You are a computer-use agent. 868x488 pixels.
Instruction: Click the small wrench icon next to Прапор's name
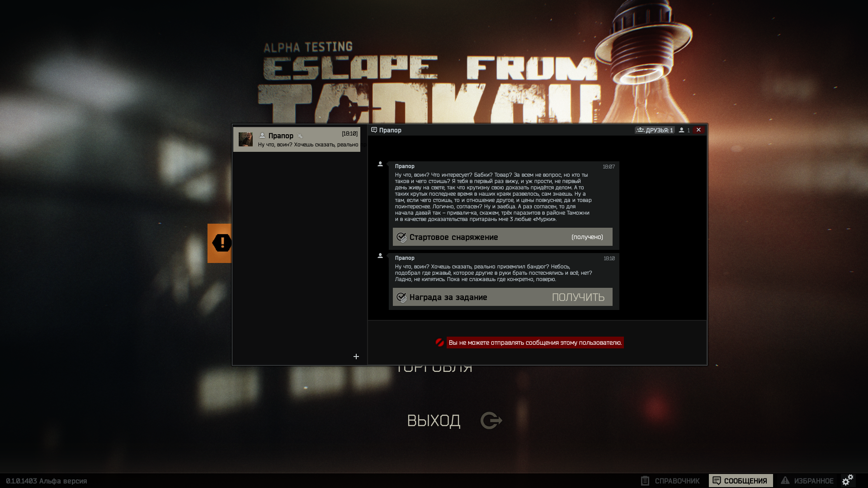(x=300, y=136)
